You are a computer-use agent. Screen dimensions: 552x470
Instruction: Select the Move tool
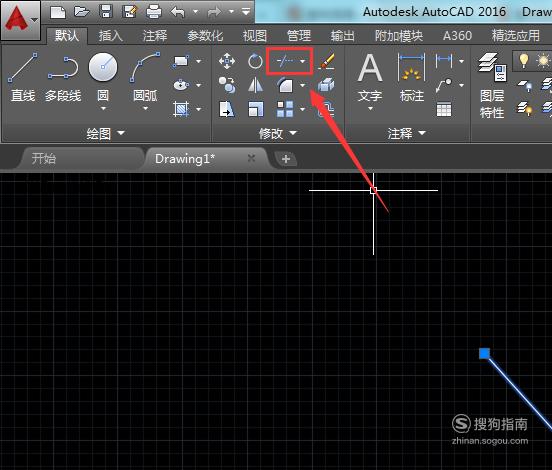coord(227,61)
